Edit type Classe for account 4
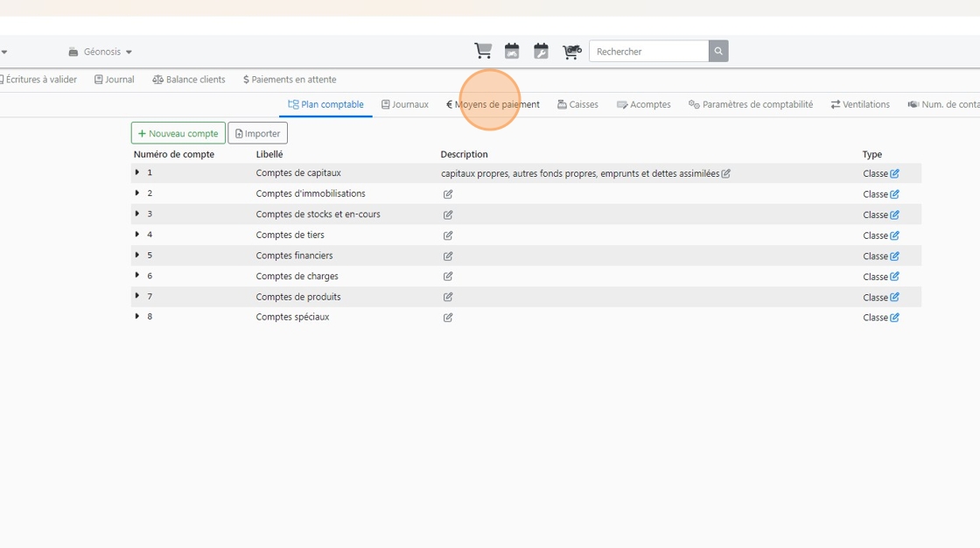Screen dimensions: 980x548 pyautogui.click(x=895, y=235)
